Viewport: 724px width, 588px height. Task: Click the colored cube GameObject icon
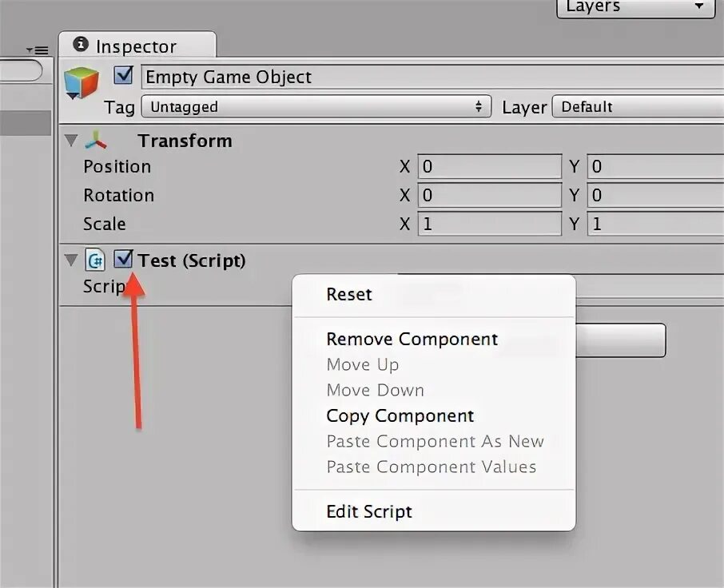click(x=82, y=82)
